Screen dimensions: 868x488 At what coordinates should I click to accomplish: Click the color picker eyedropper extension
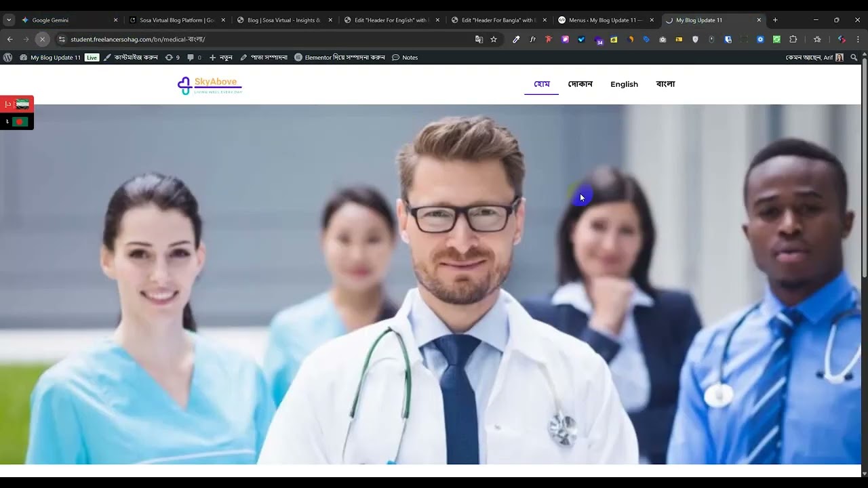tap(516, 39)
